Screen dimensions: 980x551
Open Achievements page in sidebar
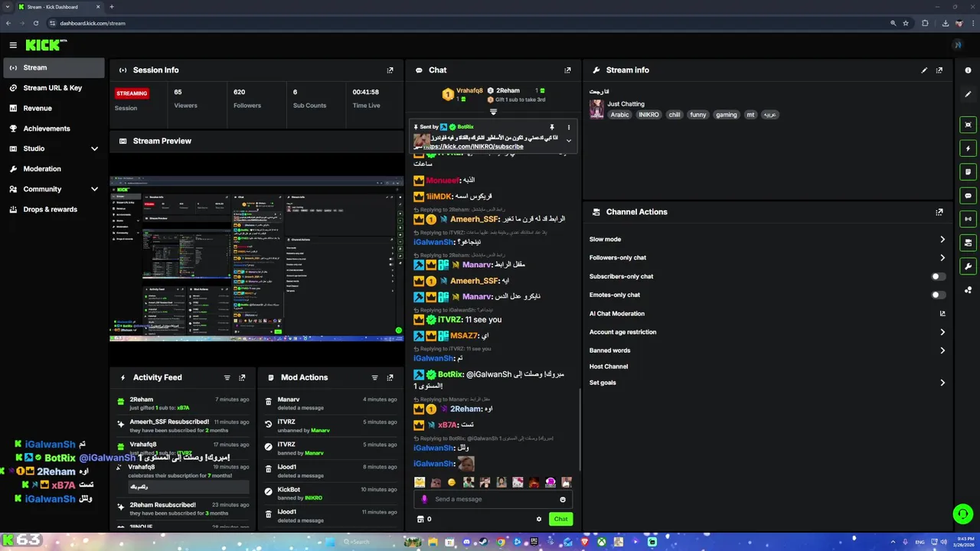click(54, 129)
